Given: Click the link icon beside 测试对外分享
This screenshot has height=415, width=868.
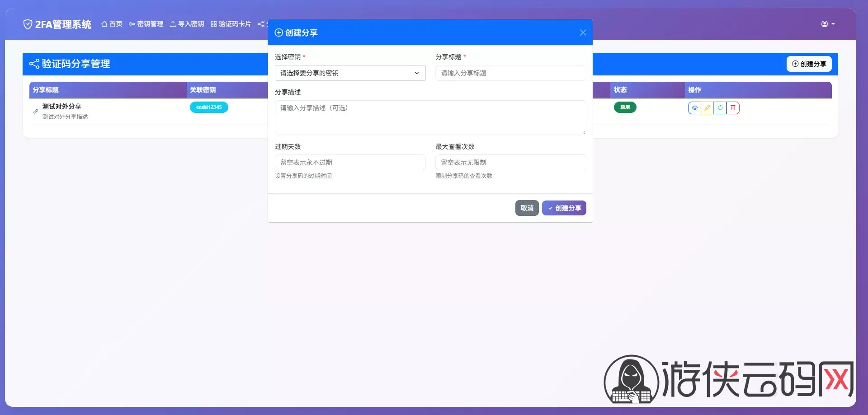Looking at the screenshot, I should pyautogui.click(x=36, y=111).
